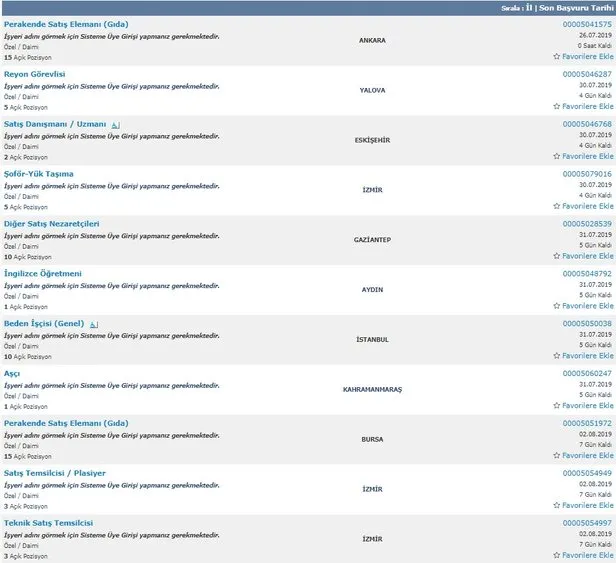Click Favorilere Ekle for listing 00005051972

pyautogui.click(x=588, y=457)
